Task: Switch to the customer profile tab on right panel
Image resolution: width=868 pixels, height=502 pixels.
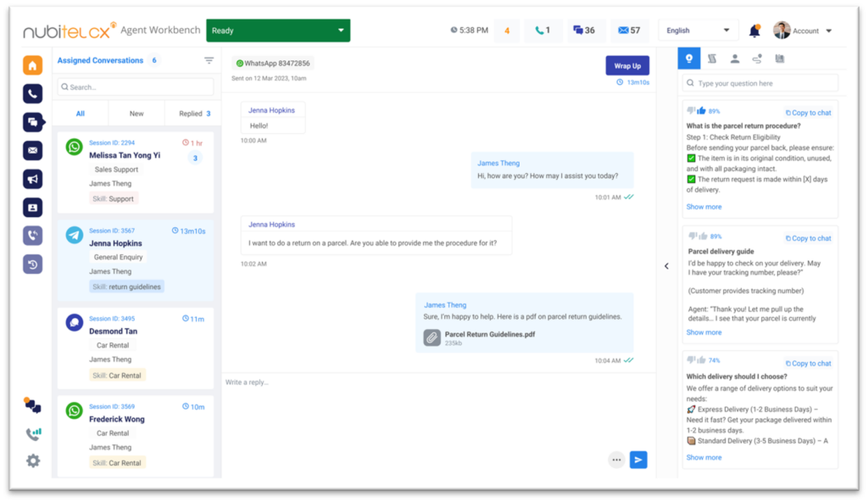Action: (x=736, y=58)
